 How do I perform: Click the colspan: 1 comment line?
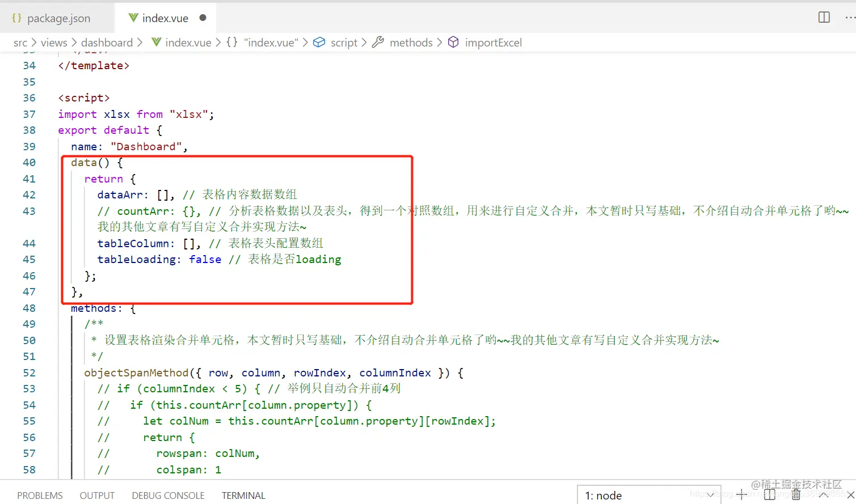click(x=159, y=470)
